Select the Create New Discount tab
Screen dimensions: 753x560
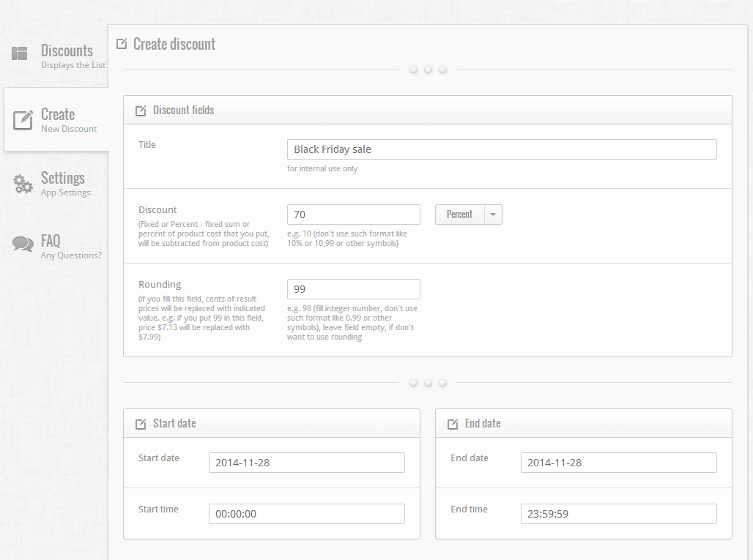67,120
